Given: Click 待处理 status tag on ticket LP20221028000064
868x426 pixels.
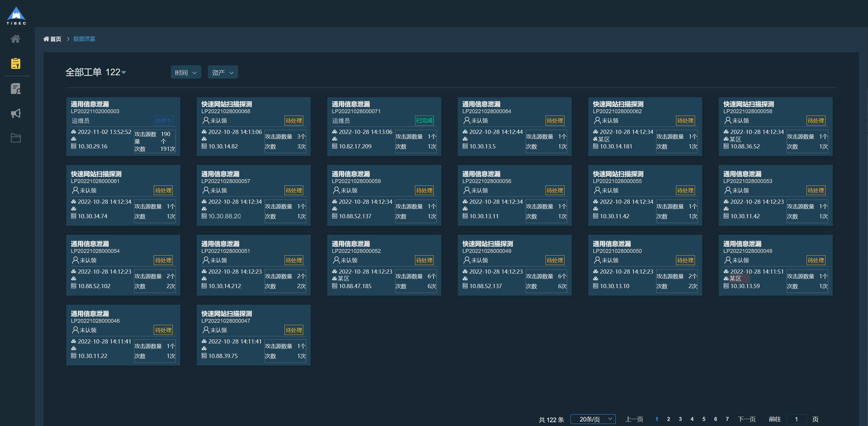Looking at the screenshot, I should (554, 120).
